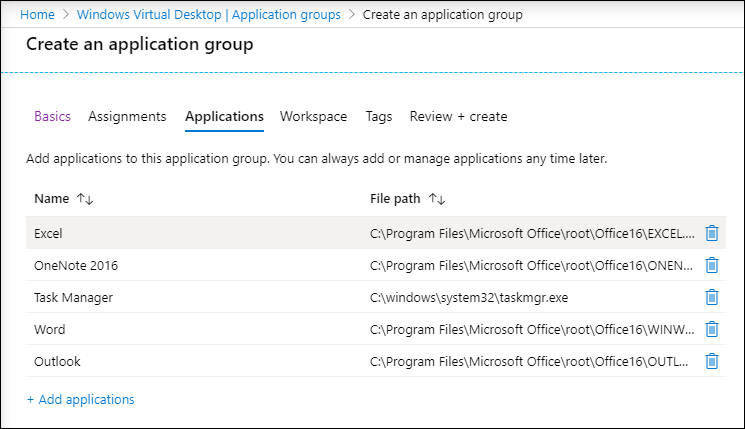Select the Excel name cell

[x=48, y=233]
